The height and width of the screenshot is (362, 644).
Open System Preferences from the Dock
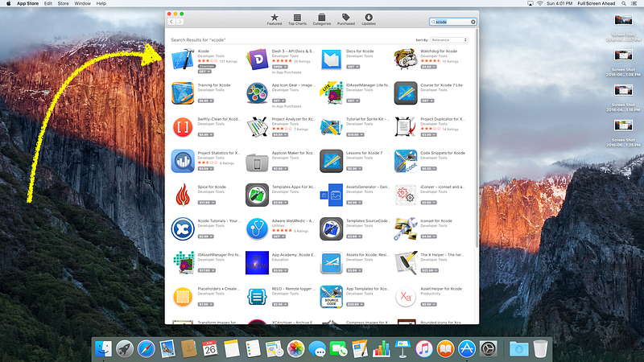pyautogui.click(x=488, y=349)
